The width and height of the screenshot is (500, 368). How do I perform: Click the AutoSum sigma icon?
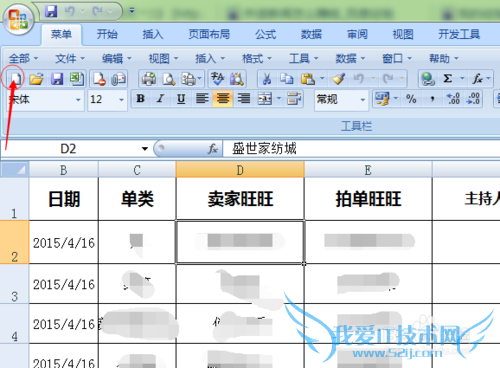(x=448, y=79)
